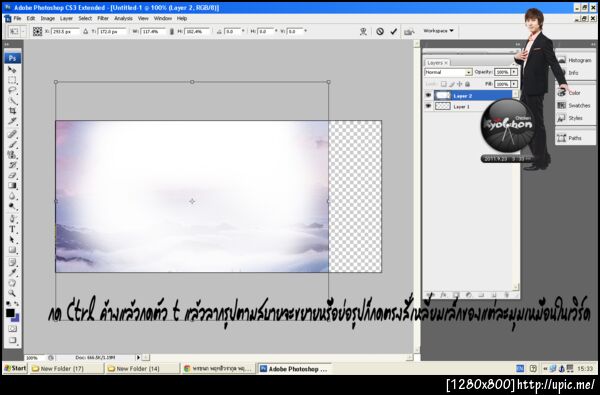Open the Filter menu

[103, 18]
